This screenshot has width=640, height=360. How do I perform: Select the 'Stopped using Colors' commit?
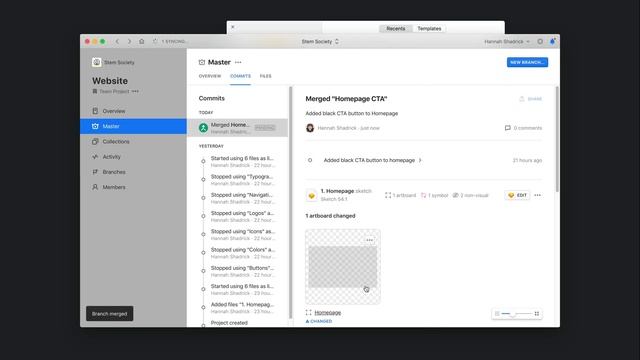pos(238,253)
